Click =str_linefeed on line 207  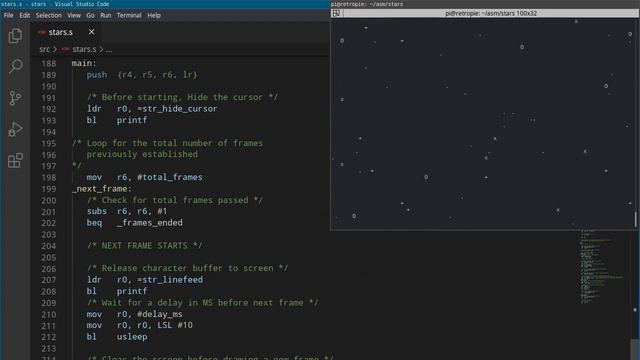tap(170, 280)
